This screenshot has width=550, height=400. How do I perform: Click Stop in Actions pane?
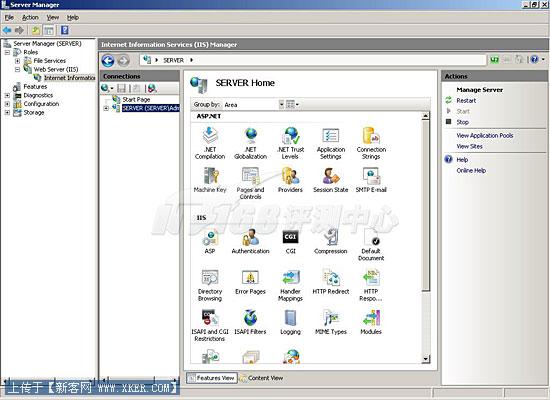462,122
